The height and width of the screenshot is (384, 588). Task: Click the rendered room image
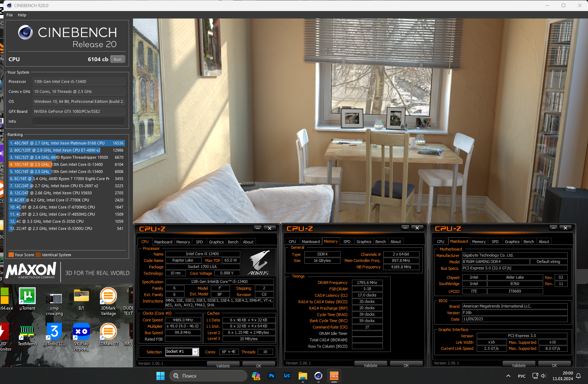click(x=360, y=121)
